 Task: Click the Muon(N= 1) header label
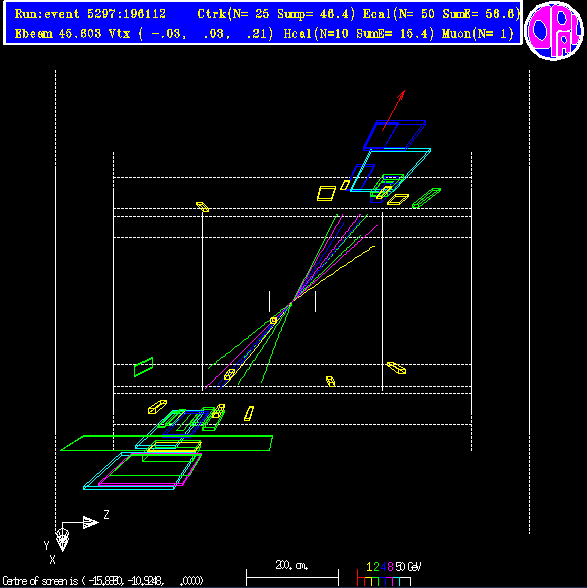tap(477, 34)
